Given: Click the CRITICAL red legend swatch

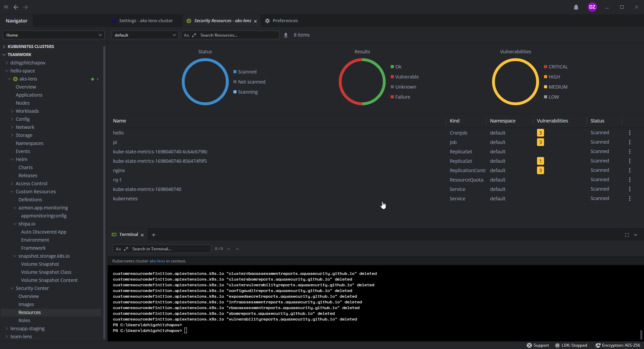Looking at the screenshot, I should coord(546,67).
